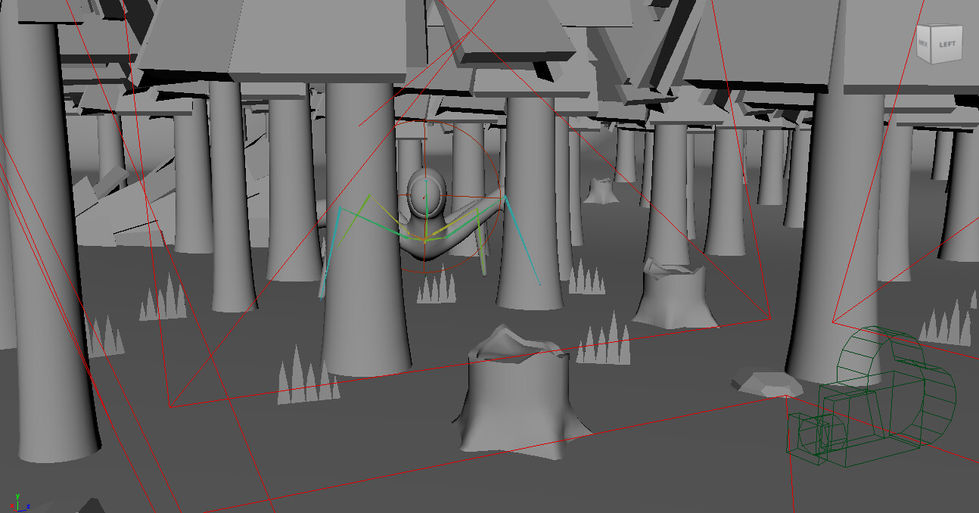Click the XYZ axis indicator in the corner
Viewport: 979px width, 513px height.
point(19,502)
